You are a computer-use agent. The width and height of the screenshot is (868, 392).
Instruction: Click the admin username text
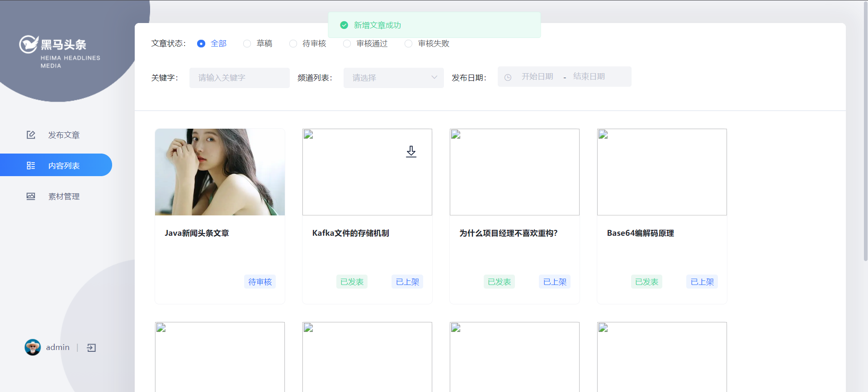point(58,347)
